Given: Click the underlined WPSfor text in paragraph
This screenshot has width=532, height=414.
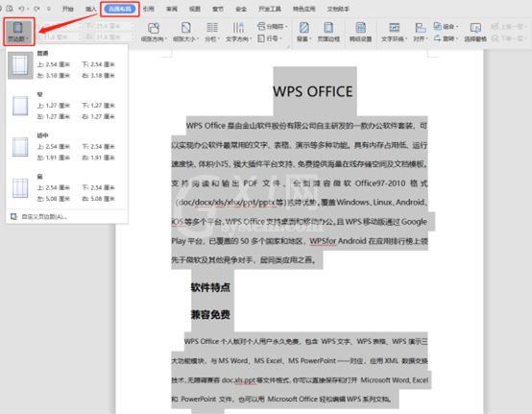Looking at the screenshot, I should (x=323, y=241).
